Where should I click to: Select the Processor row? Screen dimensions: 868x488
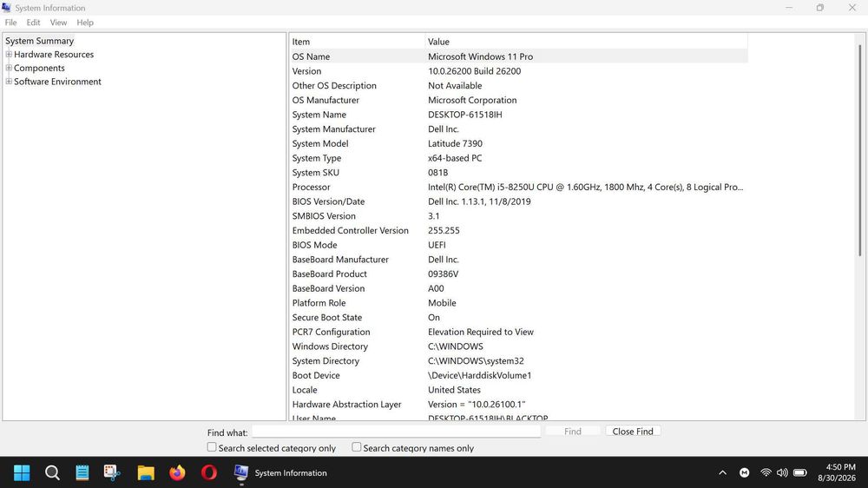(x=519, y=188)
